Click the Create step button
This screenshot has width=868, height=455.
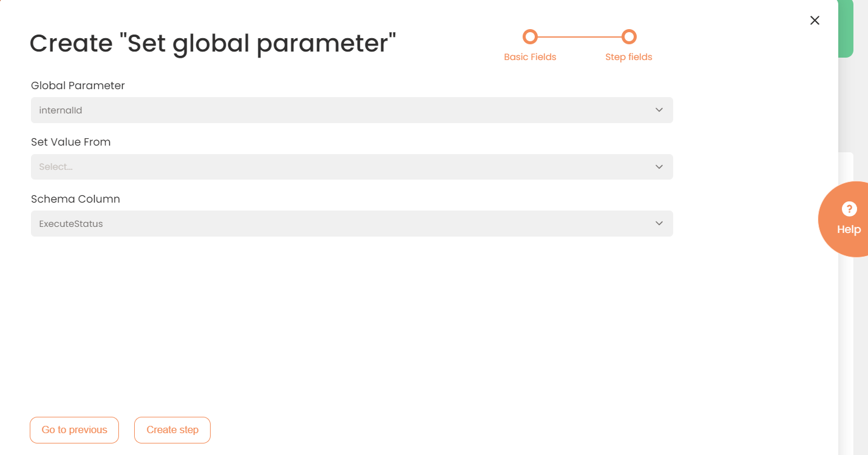click(x=172, y=430)
